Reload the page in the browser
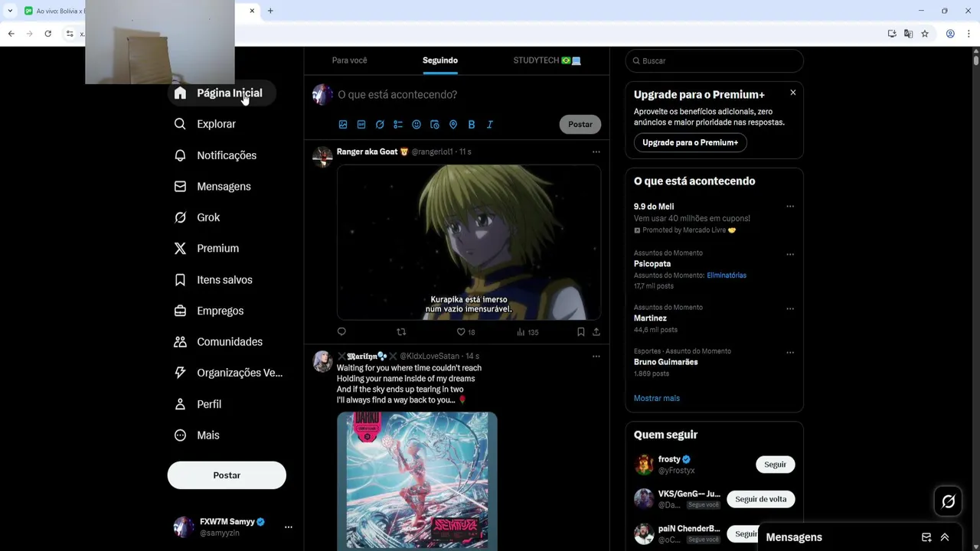The height and width of the screenshot is (551, 980). (x=47, y=34)
